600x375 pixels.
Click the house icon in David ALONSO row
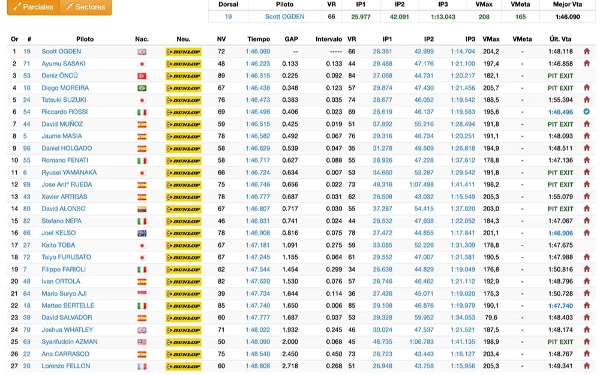pyautogui.click(x=587, y=209)
